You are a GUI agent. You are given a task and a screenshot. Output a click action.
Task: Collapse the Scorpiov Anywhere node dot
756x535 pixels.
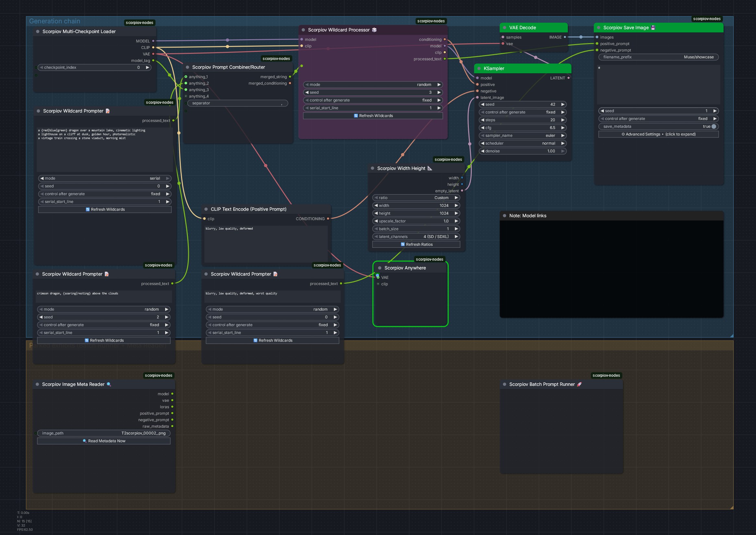(x=380, y=268)
